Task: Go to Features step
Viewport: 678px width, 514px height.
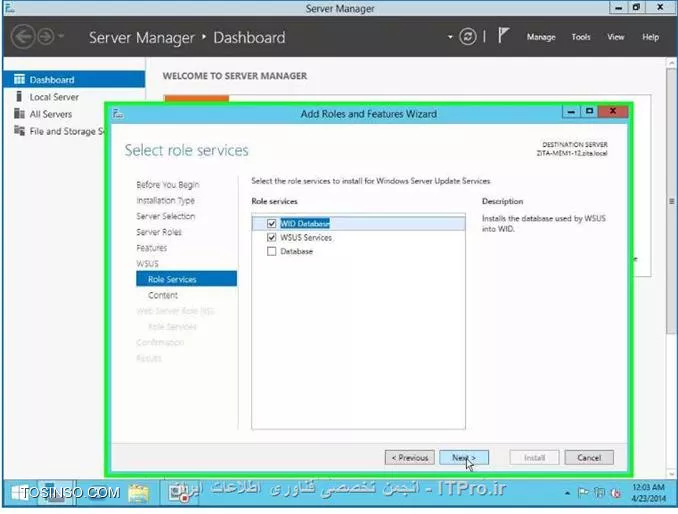Action: coord(151,248)
